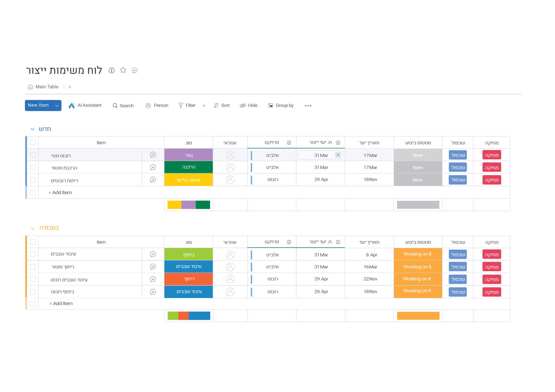The width and height of the screenshot is (555, 392).
Task: Check the ריתוך מוטור row checkbox
Action: [33, 267]
